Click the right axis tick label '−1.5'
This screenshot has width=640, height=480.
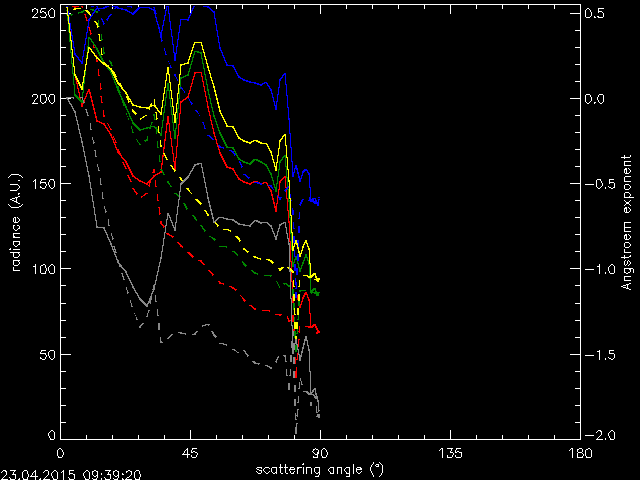click(600, 355)
